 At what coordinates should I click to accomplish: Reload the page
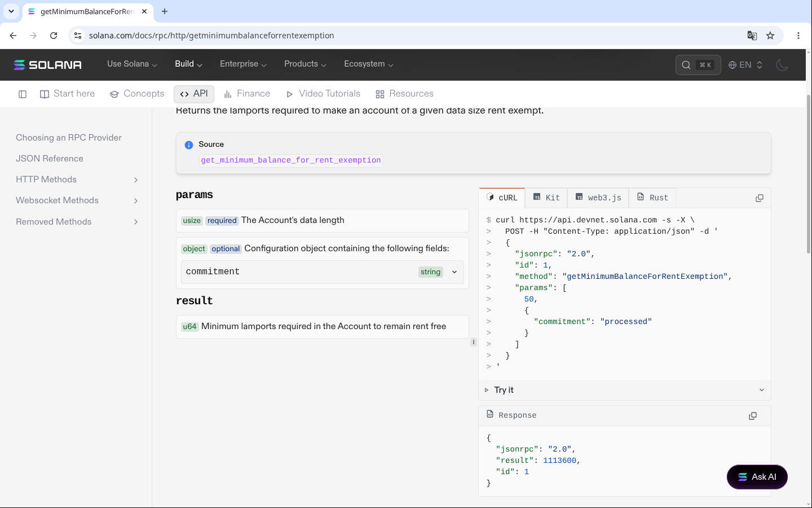[54, 36]
